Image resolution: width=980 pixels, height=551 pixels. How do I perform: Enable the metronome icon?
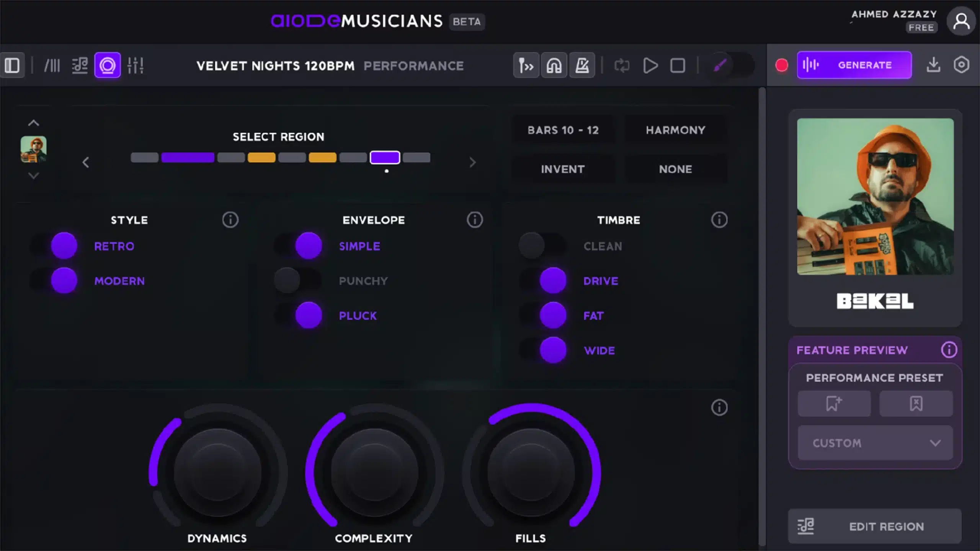click(582, 65)
